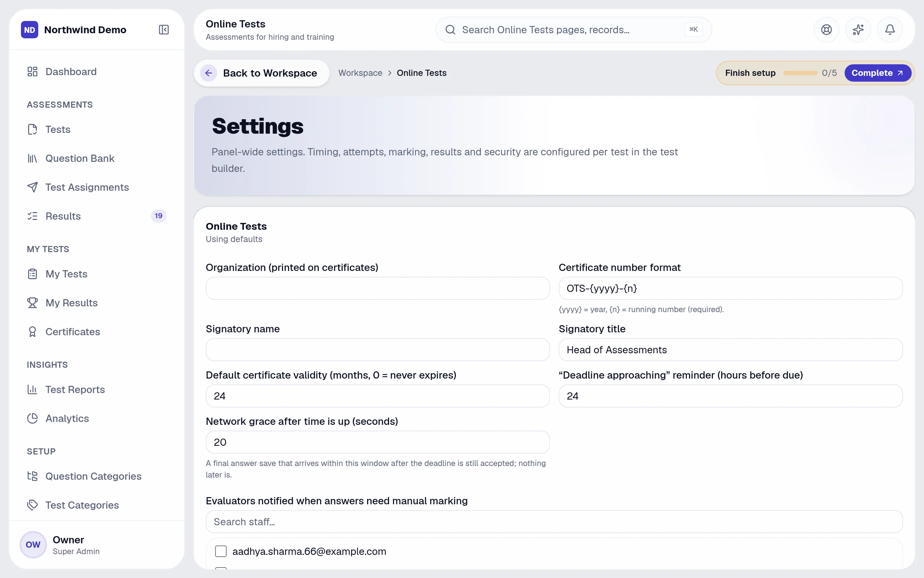
Task: Click the Back to Workspace label
Action: point(270,73)
